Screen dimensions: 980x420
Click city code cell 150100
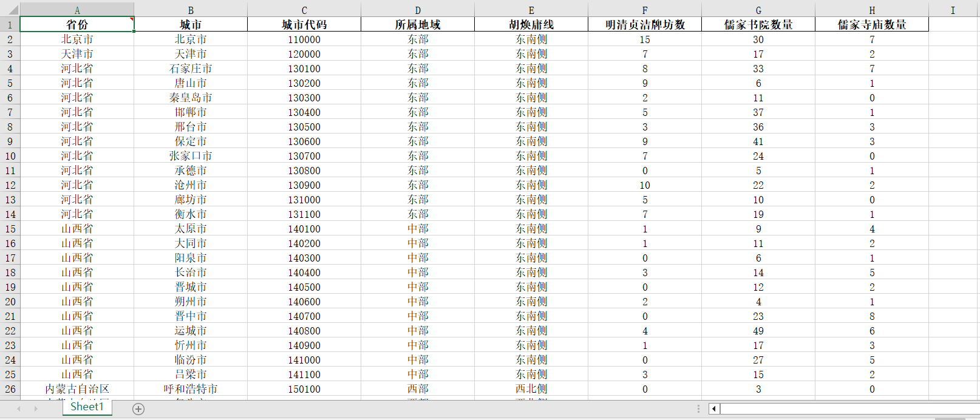pos(304,389)
